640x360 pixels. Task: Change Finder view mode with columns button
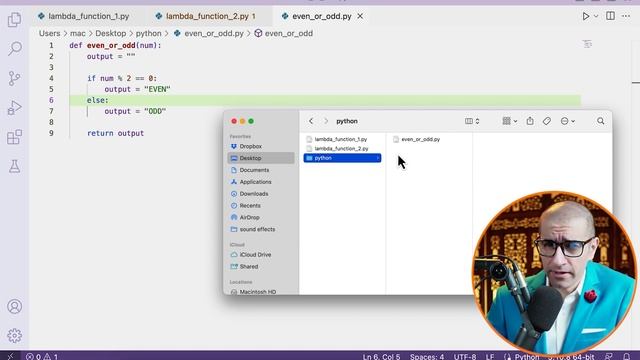[x=472, y=121]
